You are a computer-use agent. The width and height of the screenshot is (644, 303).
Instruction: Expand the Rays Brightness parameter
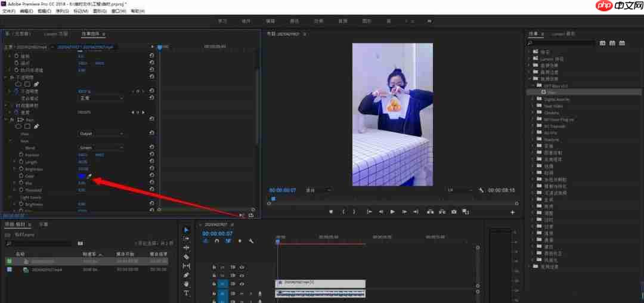[15, 169]
